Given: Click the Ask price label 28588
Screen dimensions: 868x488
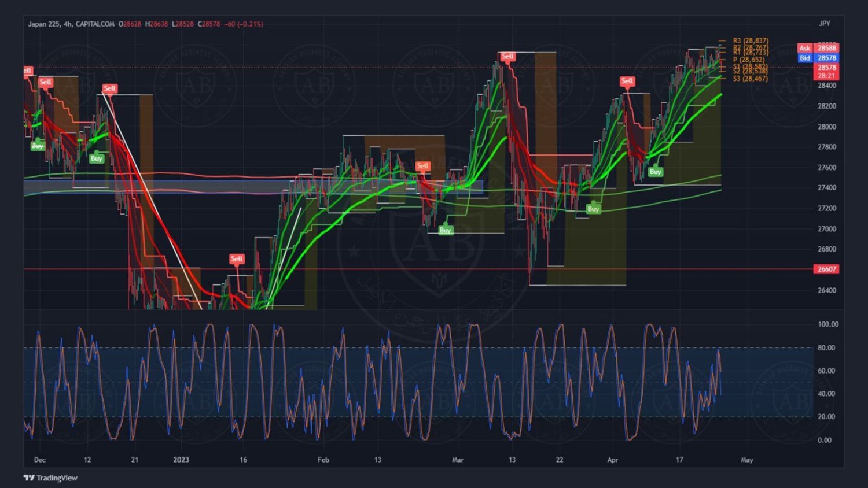Looking at the screenshot, I should [x=818, y=49].
